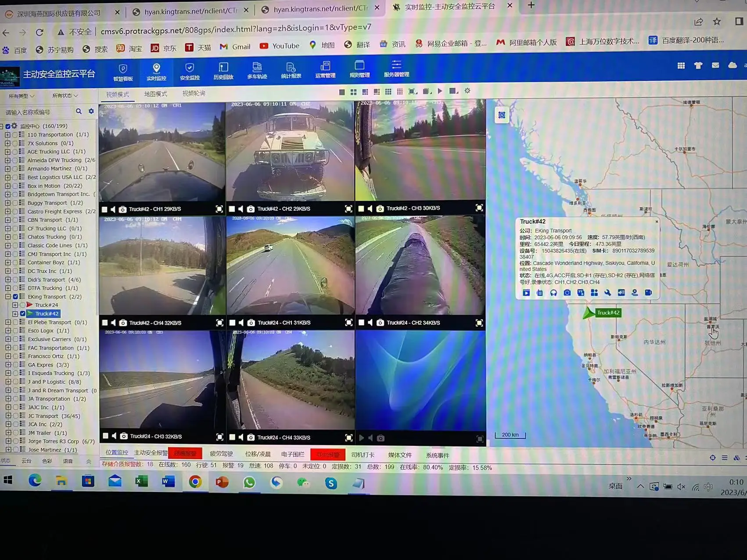Open the wrench settings icon in Truck#42 popup
747x560 pixels.
607,292
